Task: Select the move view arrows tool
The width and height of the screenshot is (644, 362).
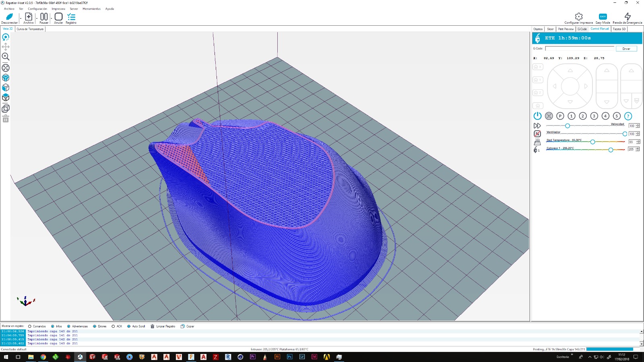Action: coord(6,47)
